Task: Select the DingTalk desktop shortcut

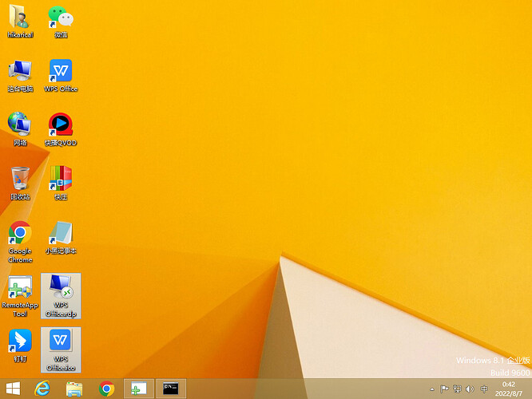Action: coord(20,346)
